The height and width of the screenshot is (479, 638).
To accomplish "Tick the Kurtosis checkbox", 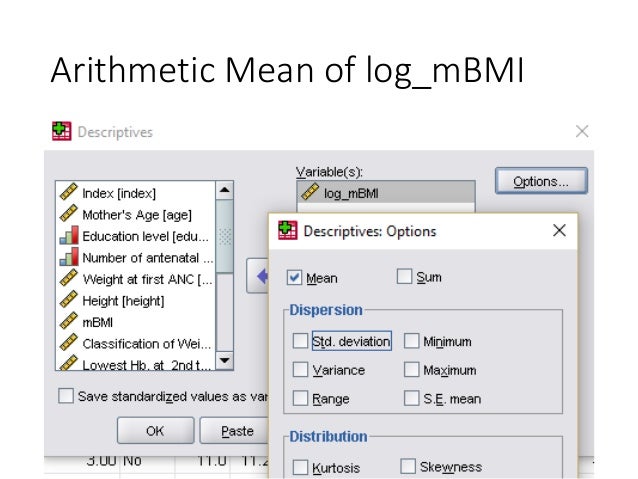I will point(300,467).
